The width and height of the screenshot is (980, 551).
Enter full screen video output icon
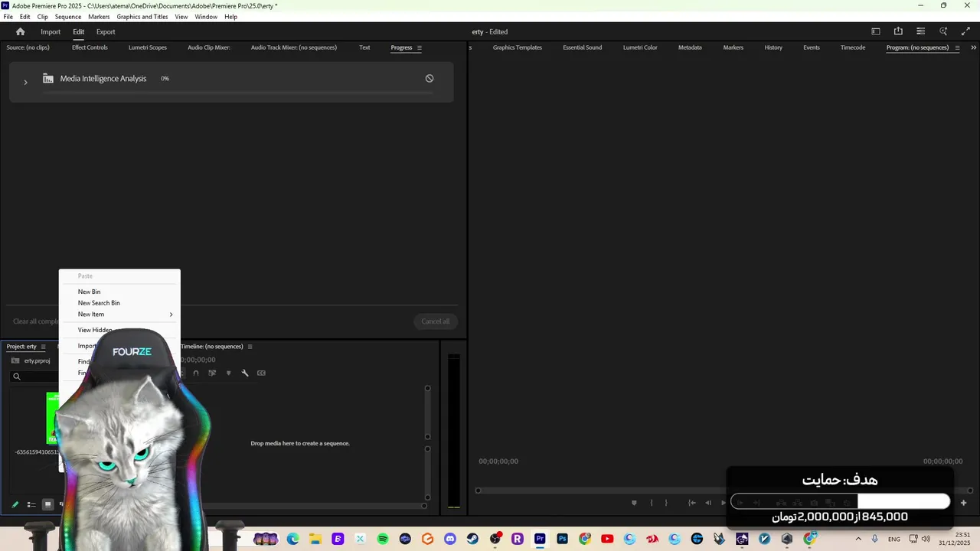[x=965, y=31]
